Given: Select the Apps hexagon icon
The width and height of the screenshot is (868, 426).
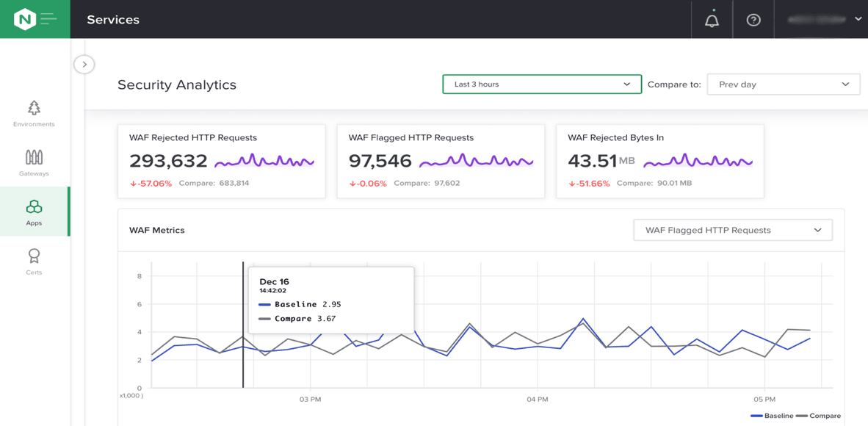Looking at the screenshot, I should tap(34, 207).
